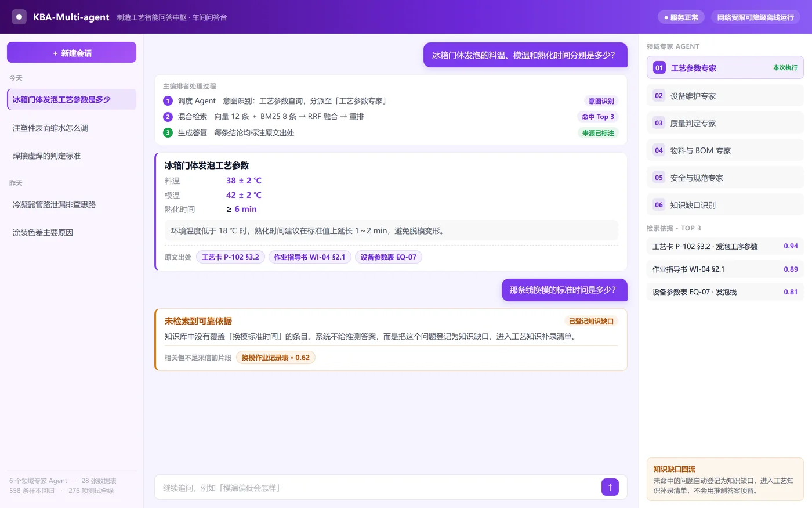Screen dimensions: 812x508
Task: Open retrieval result 工艺卡 P-102 §3.2 · 发泡工序参数
Action: (725, 246)
